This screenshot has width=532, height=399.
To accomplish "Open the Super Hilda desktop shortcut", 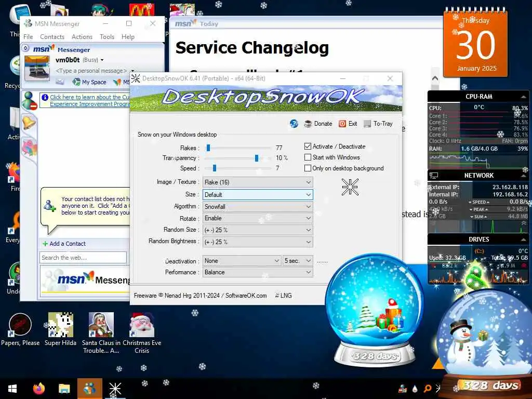I will pos(60,329).
